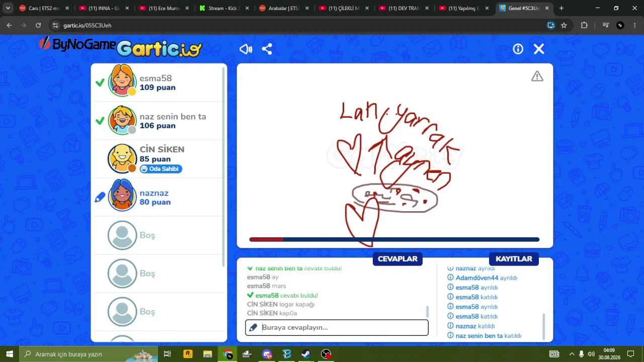Focus the Buraya cevaplayın answer field
The width and height of the screenshot is (644, 362).
tap(337, 327)
